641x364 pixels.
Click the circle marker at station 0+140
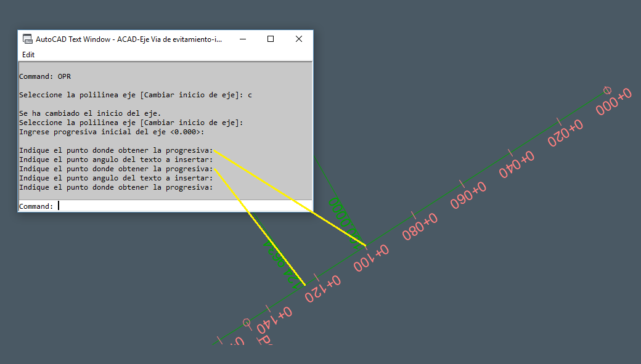(246, 321)
